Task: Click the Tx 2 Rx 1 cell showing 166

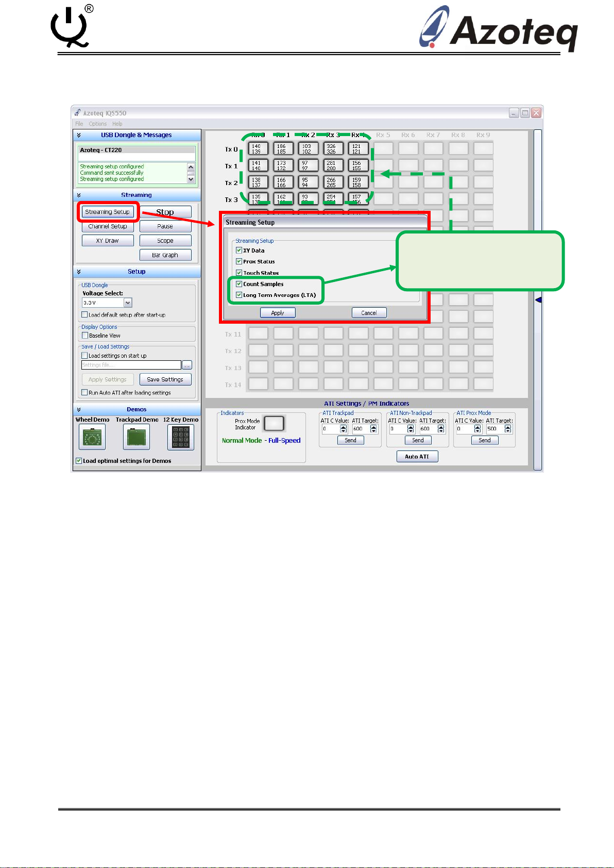Action: coord(283,182)
